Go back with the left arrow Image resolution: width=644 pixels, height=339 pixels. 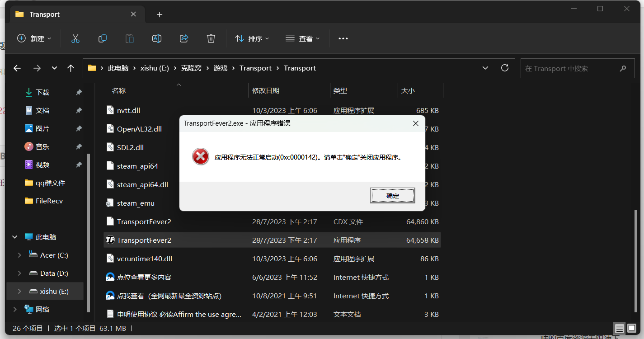pyautogui.click(x=17, y=68)
